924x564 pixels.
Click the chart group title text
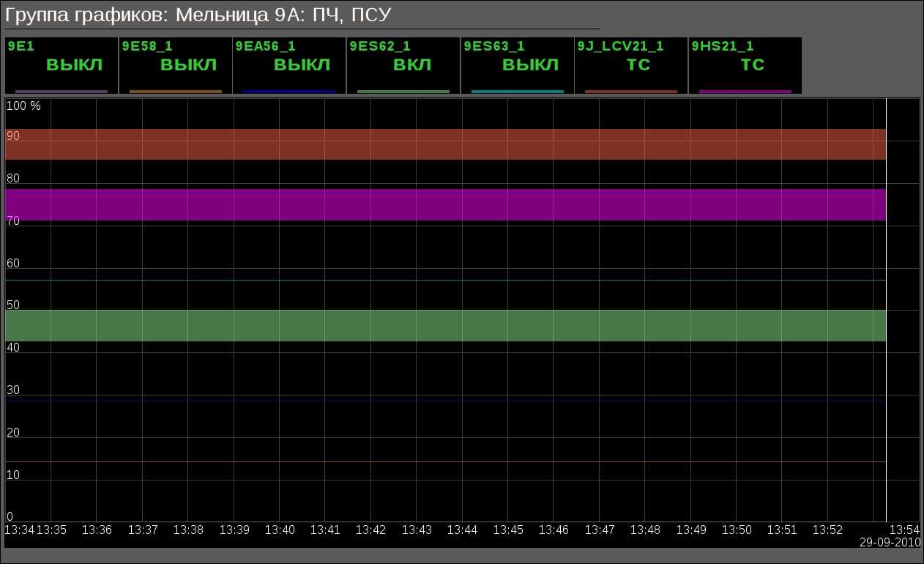[x=198, y=15]
